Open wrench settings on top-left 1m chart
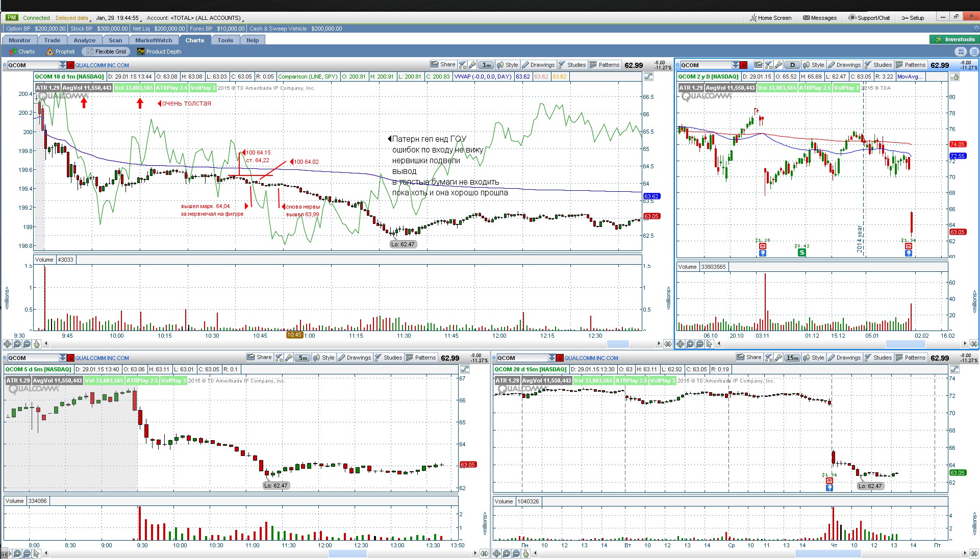The width and height of the screenshot is (980, 559). click(x=472, y=65)
